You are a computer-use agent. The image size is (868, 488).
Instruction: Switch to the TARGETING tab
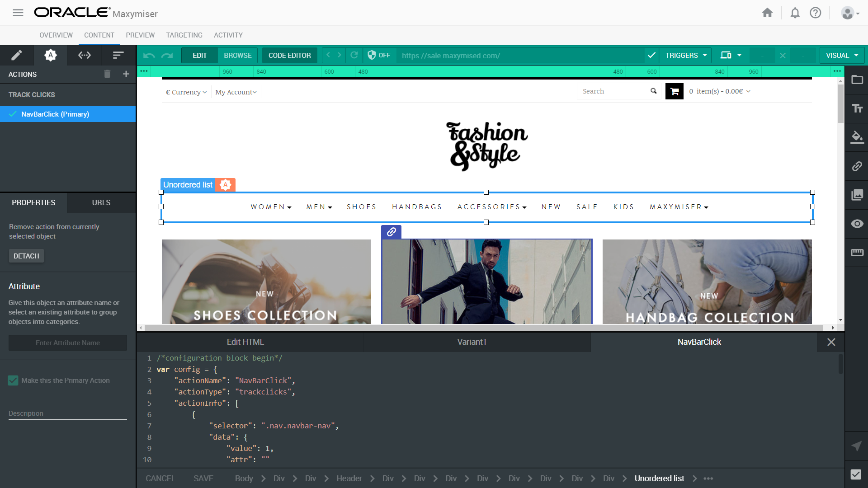pyautogui.click(x=184, y=35)
